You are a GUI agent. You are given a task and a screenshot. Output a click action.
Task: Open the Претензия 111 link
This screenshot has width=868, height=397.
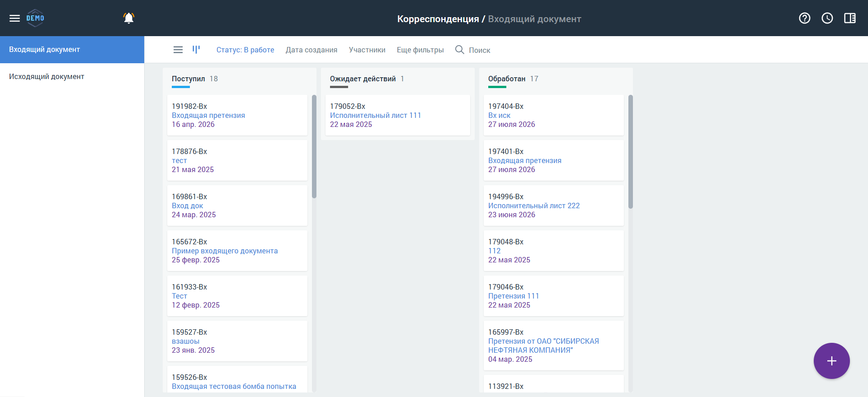514,296
